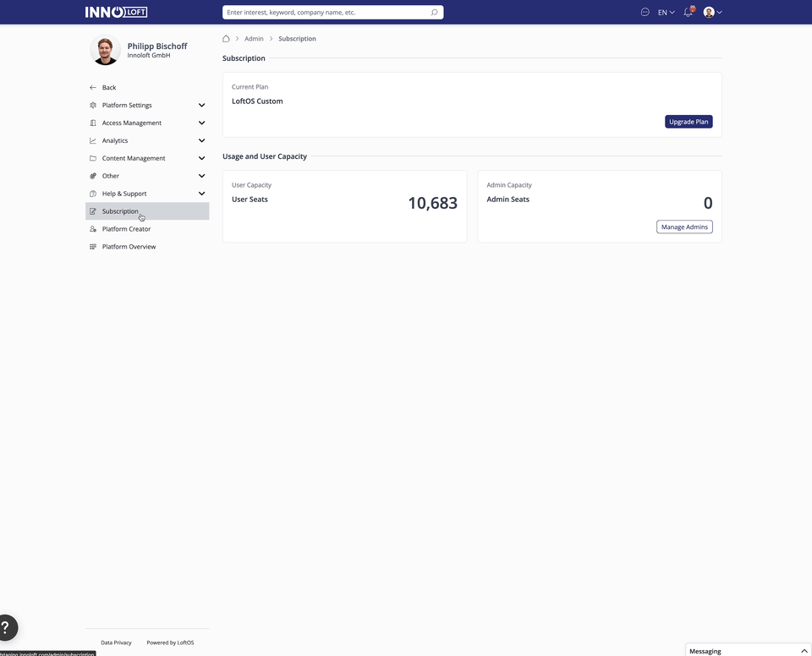
Task: Click the Back arrow in sidebar
Action: [x=93, y=88]
